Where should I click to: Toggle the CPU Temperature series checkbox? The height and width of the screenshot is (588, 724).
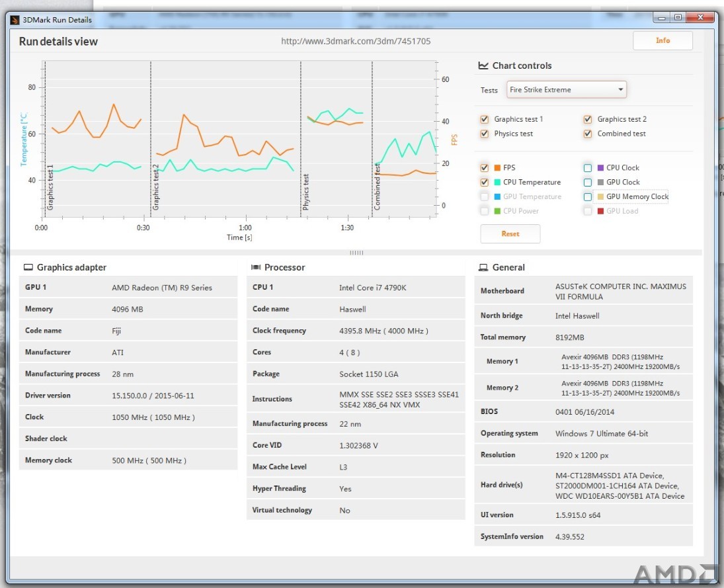click(485, 182)
